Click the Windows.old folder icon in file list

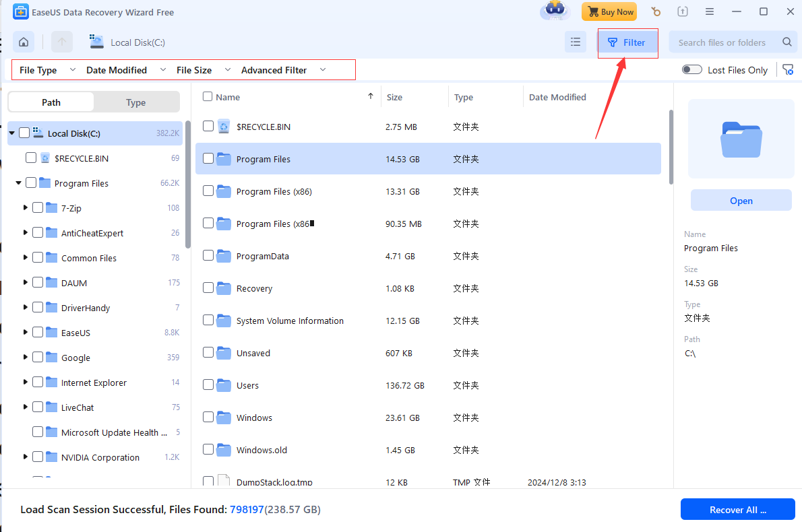224,450
